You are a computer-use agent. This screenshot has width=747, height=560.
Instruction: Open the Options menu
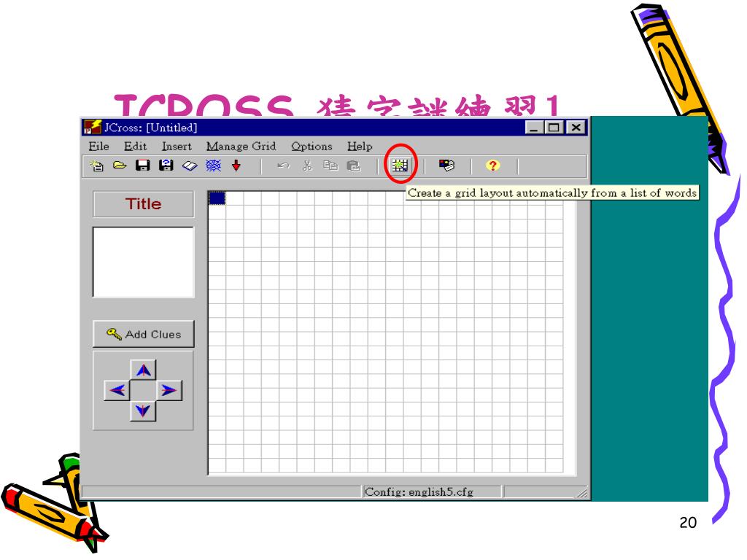pos(311,146)
